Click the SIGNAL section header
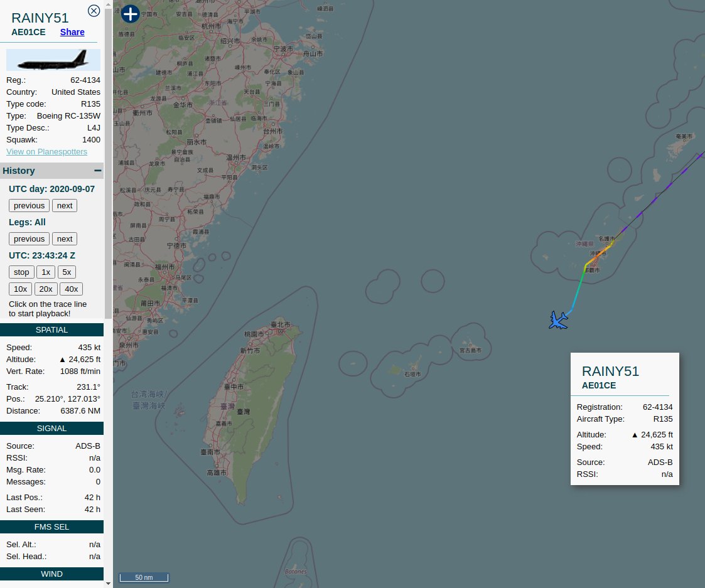This screenshot has height=588, width=705. tap(51, 428)
